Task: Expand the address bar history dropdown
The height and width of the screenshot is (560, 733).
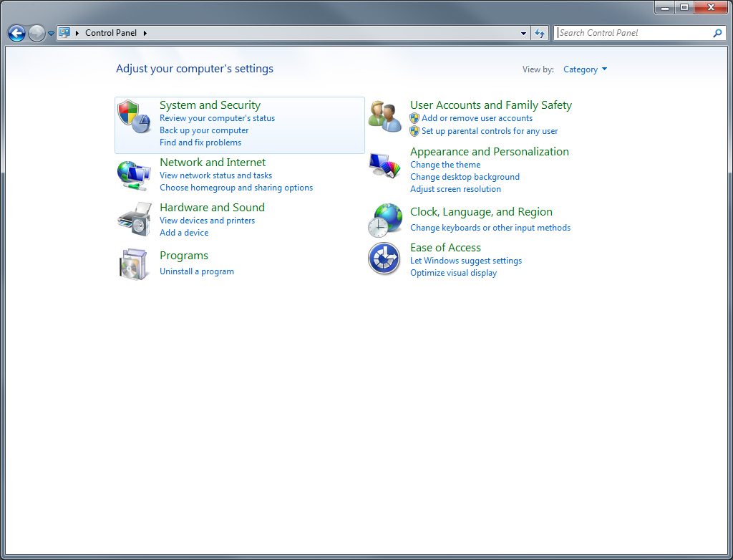Action: click(523, 33)
